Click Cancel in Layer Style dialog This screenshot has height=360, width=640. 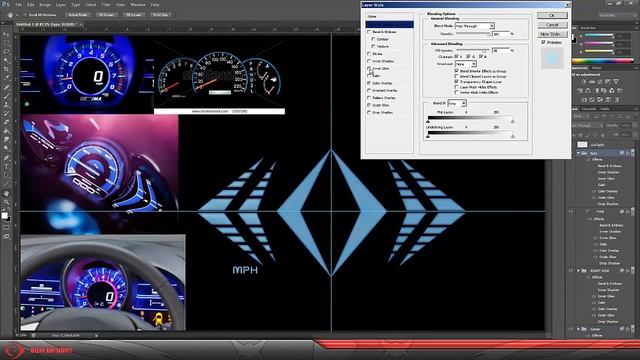[552, 24]
